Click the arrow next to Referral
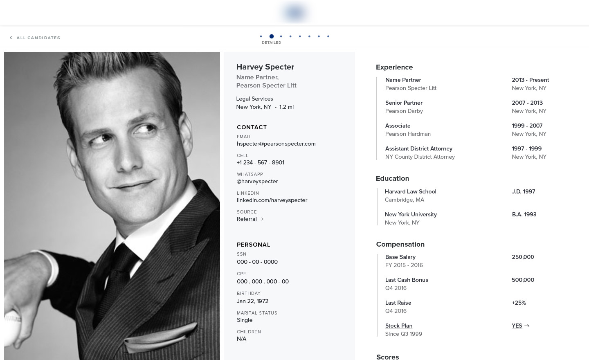 pyautogui.click(x=261, y=219)
